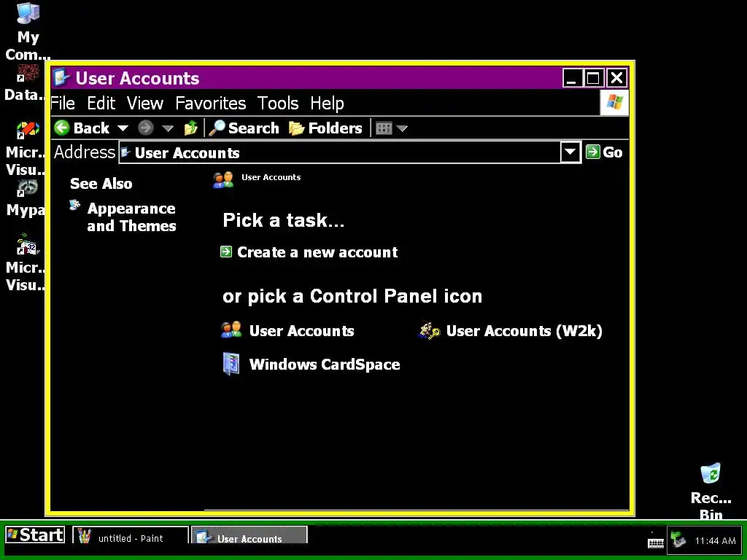Minimize the User Accounts window
The height and width of the screenshot is (560, 747).
click(x=572, y=77)
